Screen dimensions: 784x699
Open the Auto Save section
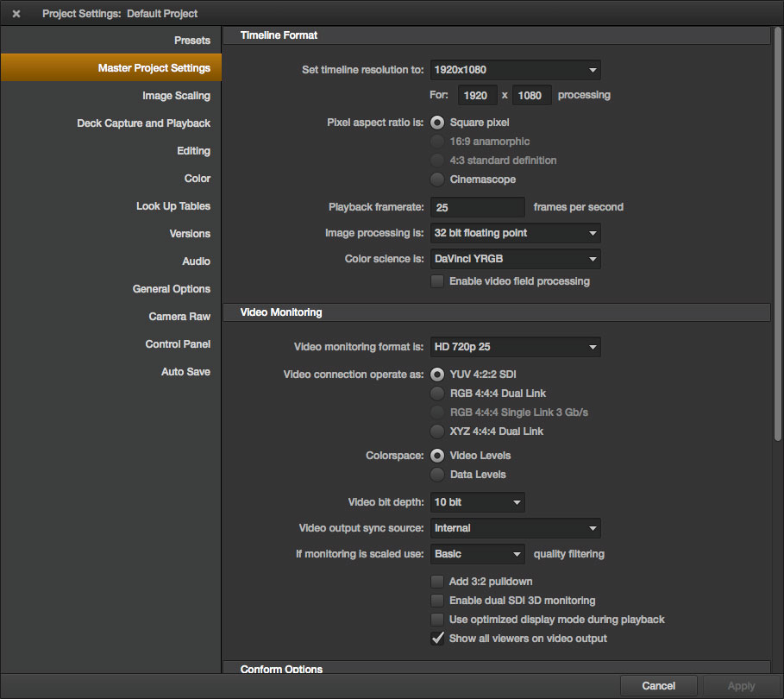(x=185, y=372)
